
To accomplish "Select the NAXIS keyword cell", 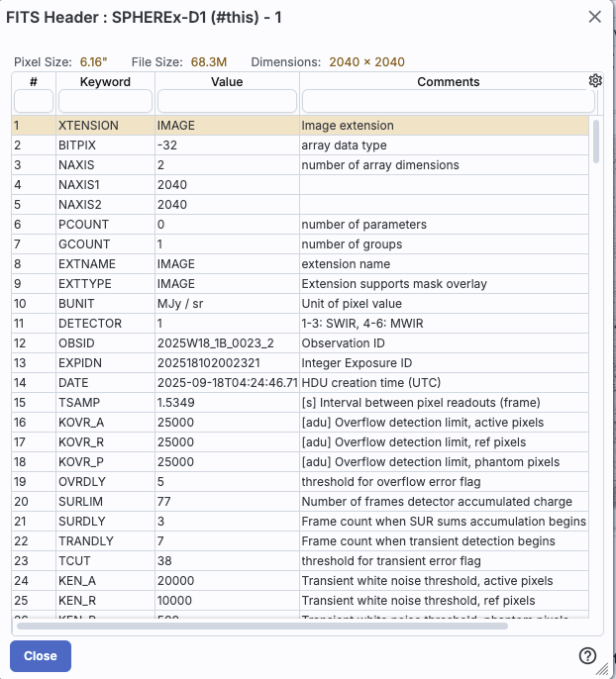I will (x=105, y=165).
